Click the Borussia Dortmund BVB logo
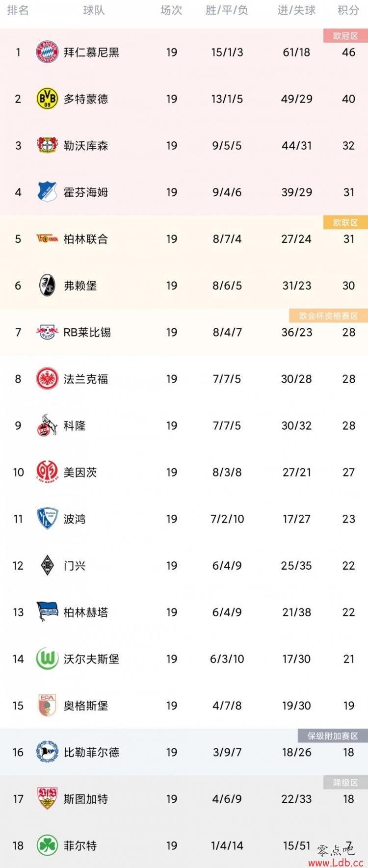The width and height of the screenshot is (368, 868). point(47,99)
